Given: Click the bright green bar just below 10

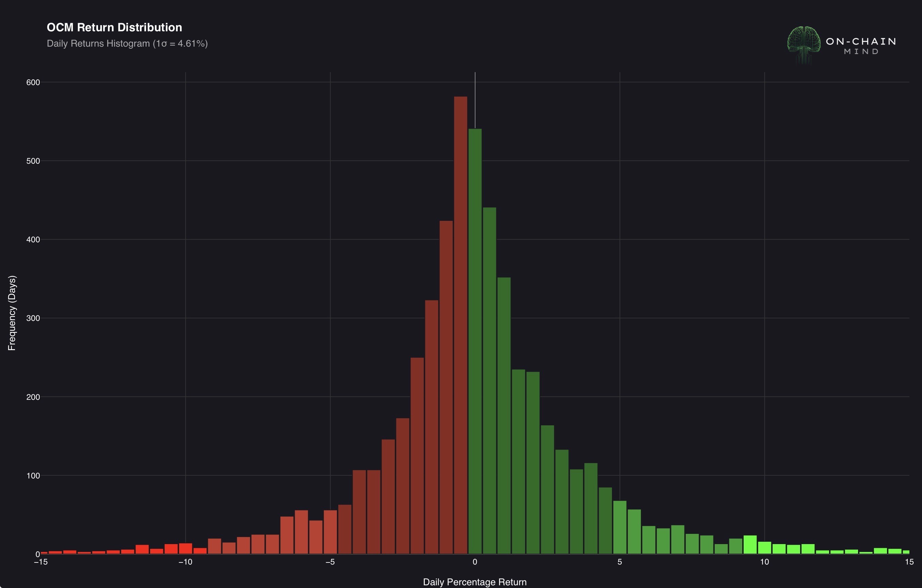Looking at the screenshot, I should pos(750,545).
